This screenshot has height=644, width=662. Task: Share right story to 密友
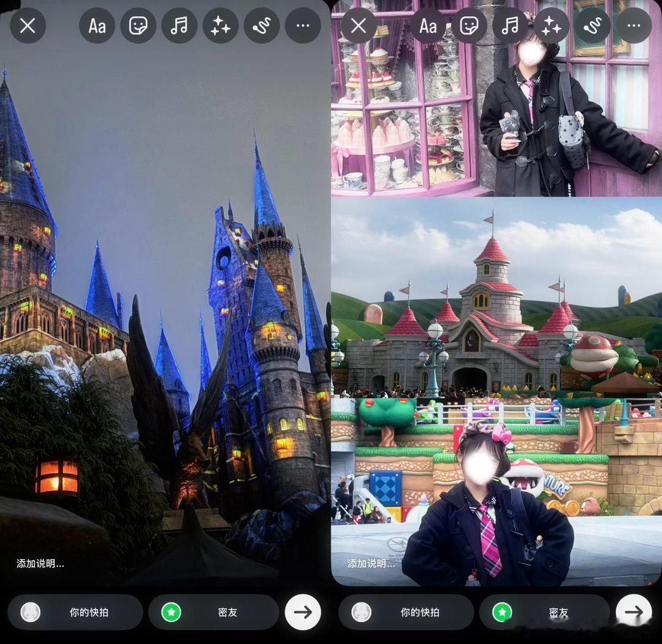click(x=545, y=612)
